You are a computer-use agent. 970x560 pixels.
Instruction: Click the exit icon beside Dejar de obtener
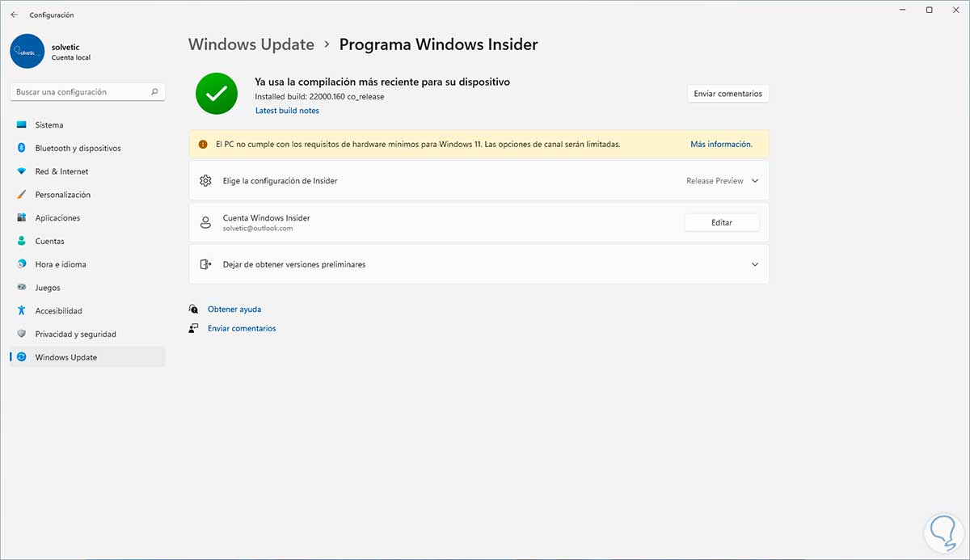(205, 264)
